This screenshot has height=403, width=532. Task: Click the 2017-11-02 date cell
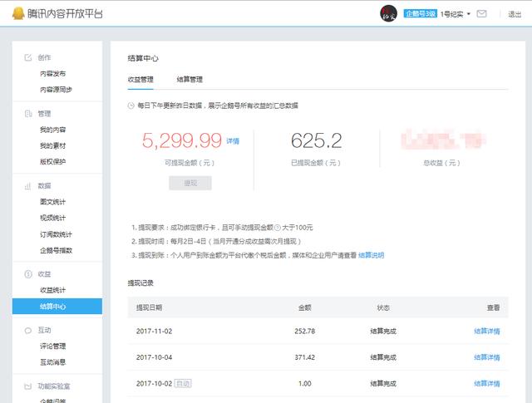154,331
